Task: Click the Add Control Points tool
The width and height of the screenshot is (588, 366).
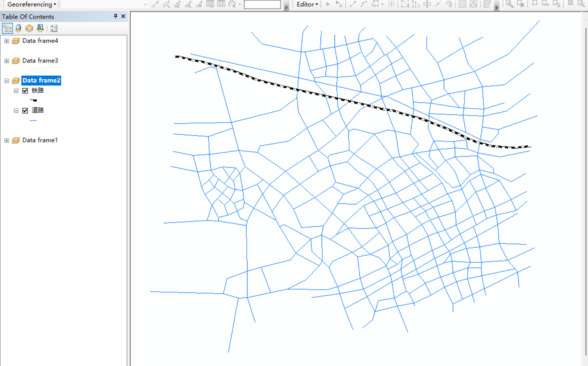Action: (154, 4)
